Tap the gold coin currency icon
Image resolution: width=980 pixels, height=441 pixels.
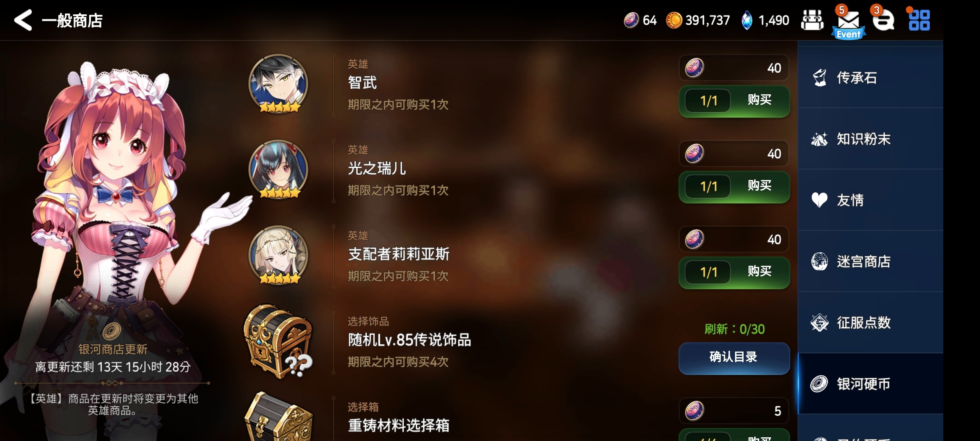[674, 20]
